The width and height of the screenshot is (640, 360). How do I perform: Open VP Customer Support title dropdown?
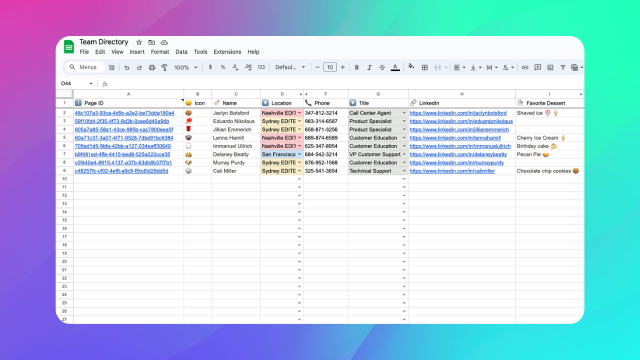point(404,154)
